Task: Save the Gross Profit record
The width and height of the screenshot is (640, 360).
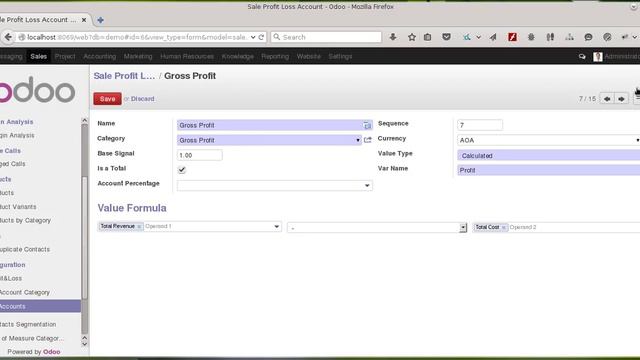Action: [x=107, y=99]
